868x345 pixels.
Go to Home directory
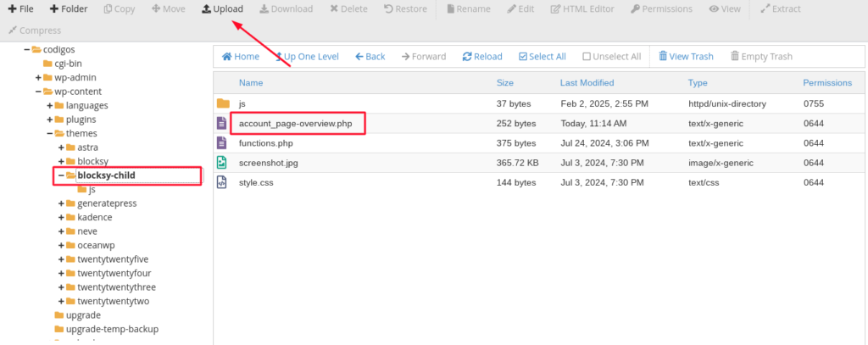[x=240, y=57]
